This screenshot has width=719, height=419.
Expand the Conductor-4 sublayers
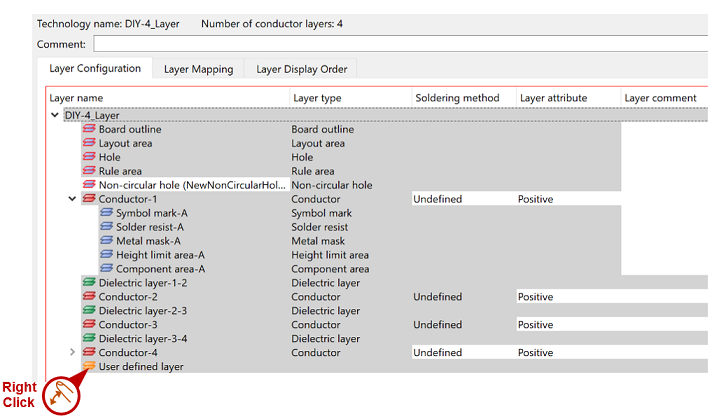pyautogui.click(x=72, y=352)
